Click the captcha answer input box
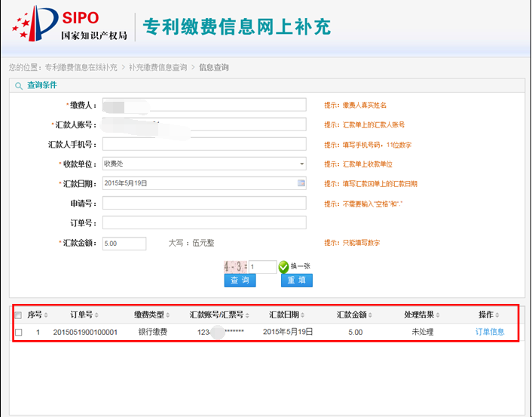532x417 pixels. coord(263,267)
